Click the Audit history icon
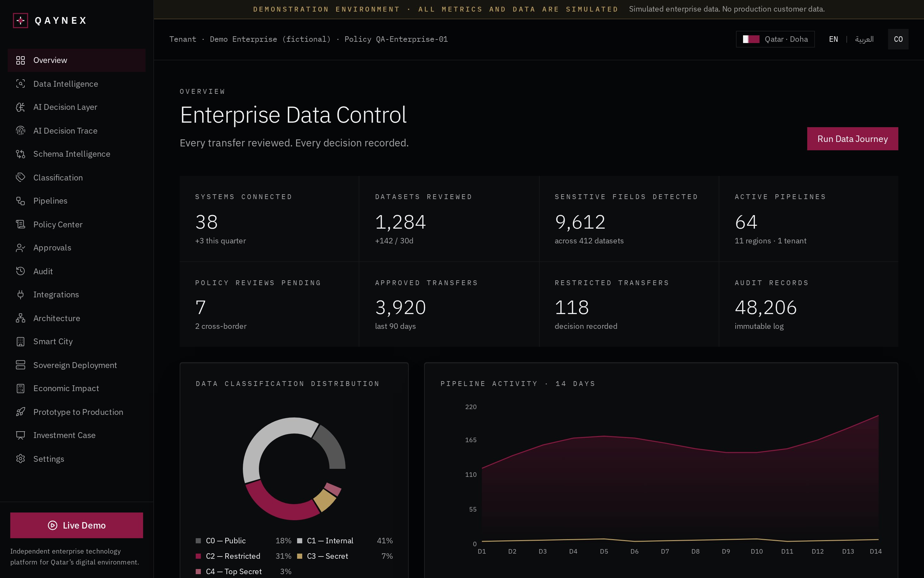 click(x=21, y=271)
